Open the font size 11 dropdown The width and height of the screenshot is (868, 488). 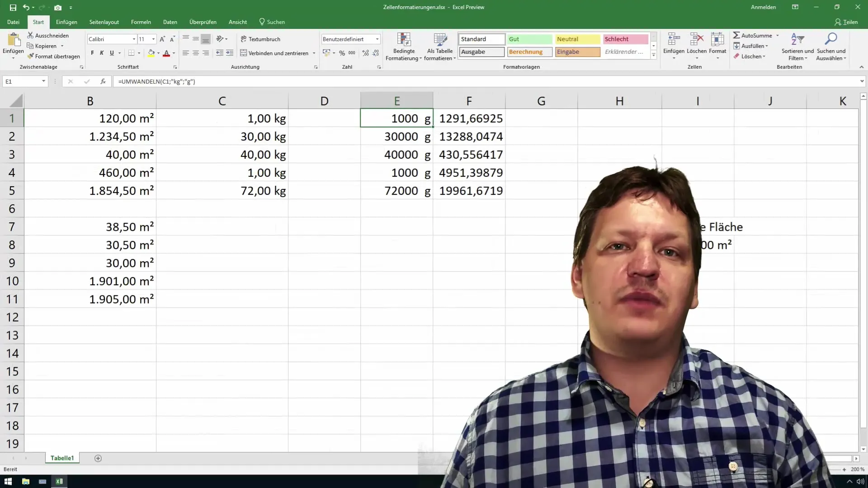pos(154,39)
